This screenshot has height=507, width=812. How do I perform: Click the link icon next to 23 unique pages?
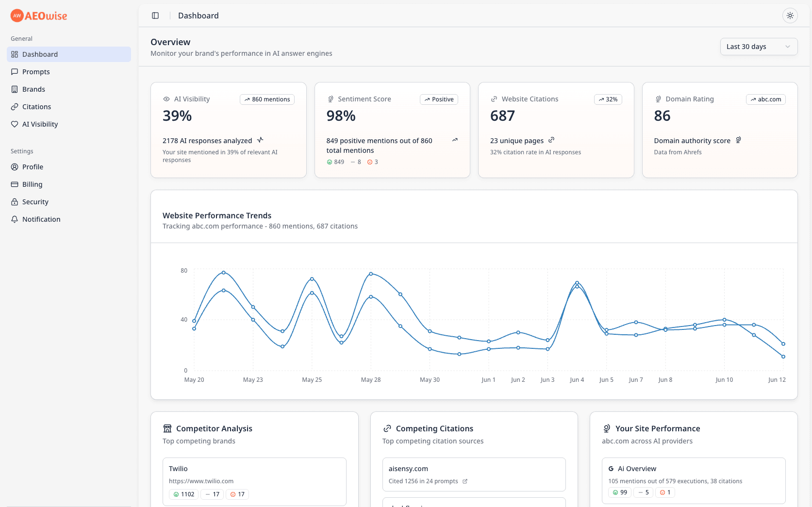point(551,140)
